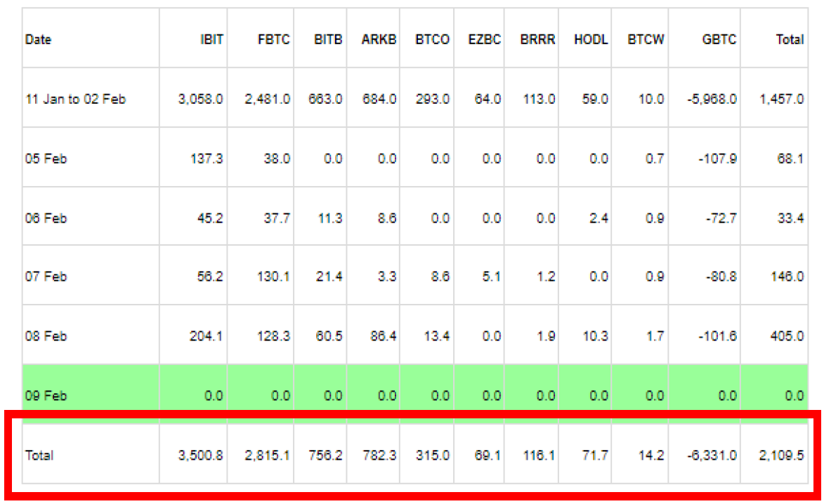Click FBTC value 37.7
This screenshot has width=824, height=504.
pos(277,218)
